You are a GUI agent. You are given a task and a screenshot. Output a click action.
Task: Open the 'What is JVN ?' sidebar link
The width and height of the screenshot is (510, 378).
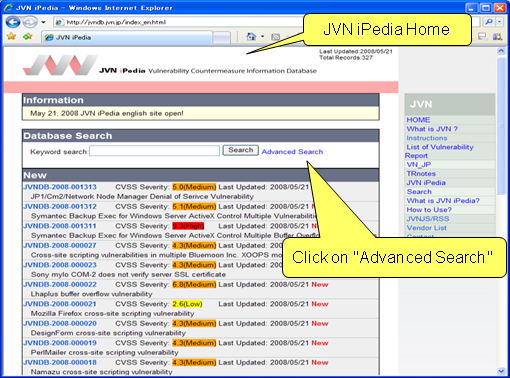432,129
